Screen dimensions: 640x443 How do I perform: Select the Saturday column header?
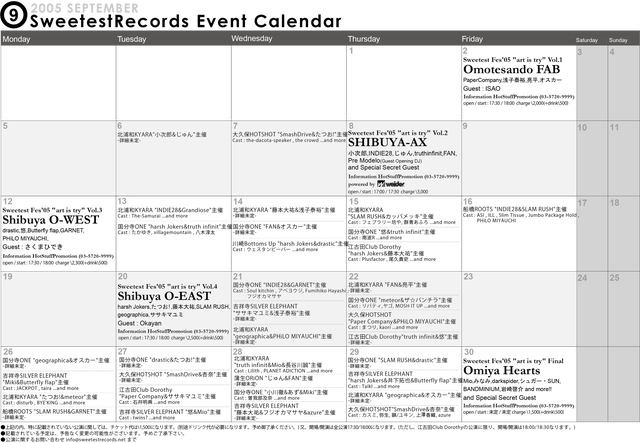click(588, 40)
